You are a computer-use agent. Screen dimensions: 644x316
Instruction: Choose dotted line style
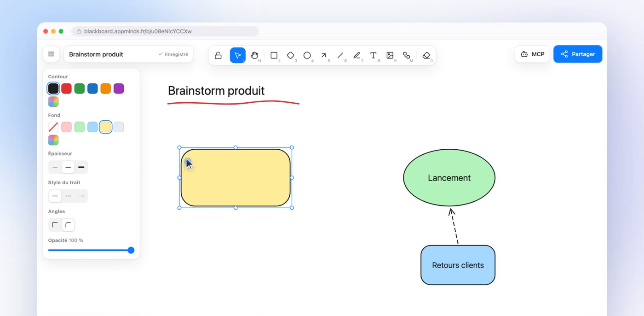point(81,196)
